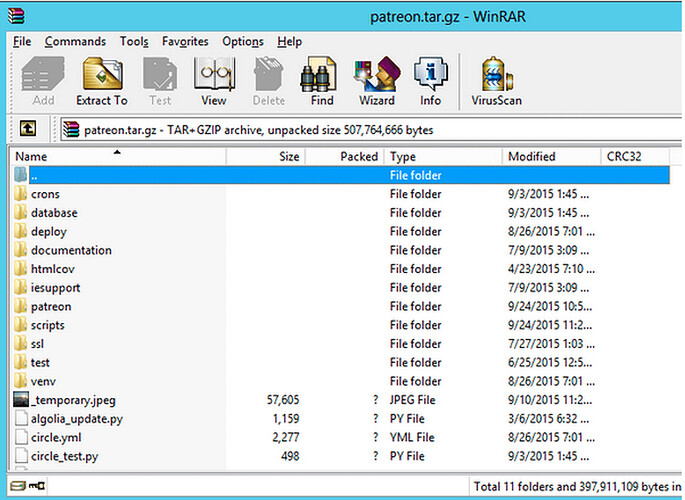The width and height of the screenshot is (685, 500).
Task: Open the Commands menu
Action: coord(75,41)
